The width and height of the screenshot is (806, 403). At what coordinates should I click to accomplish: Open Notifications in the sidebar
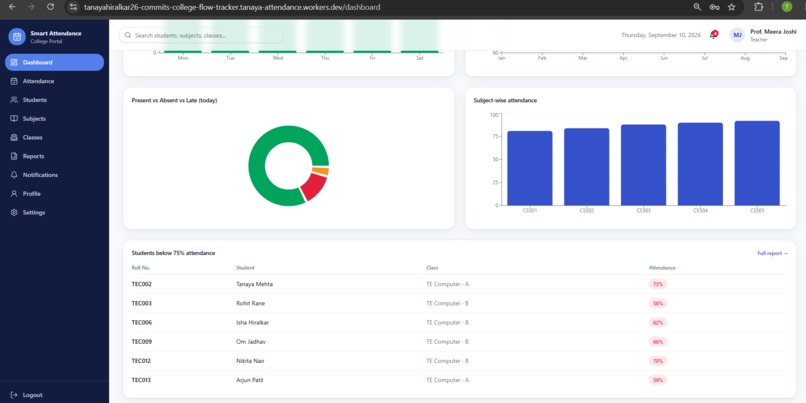[x=54, y=175]
